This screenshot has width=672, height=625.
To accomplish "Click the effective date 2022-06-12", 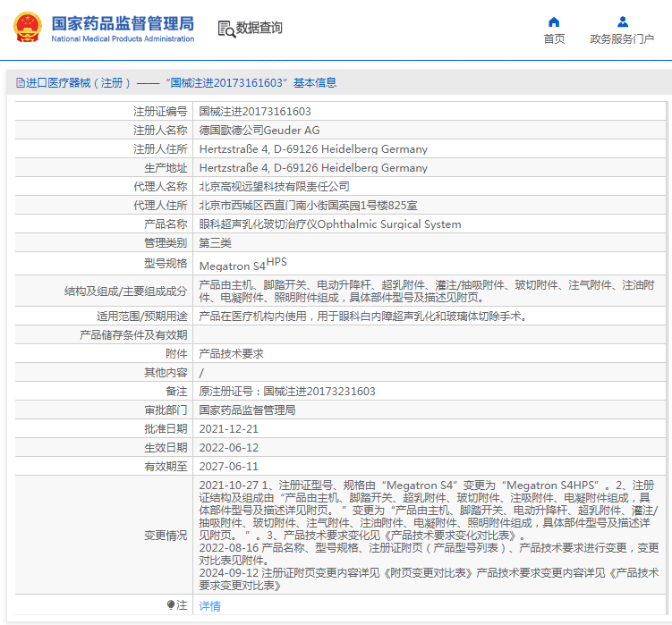I will click(x=229, y=448).
